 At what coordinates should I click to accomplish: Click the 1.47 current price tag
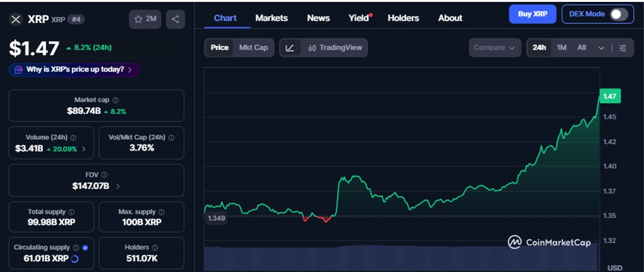(610, 96)
